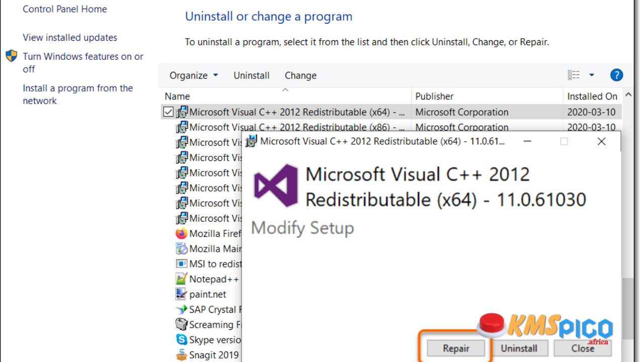Image resolution: width=644 pixels, height=362 pixels.
Task: Click the Windows features shield icon
Action: pos(12,56)
